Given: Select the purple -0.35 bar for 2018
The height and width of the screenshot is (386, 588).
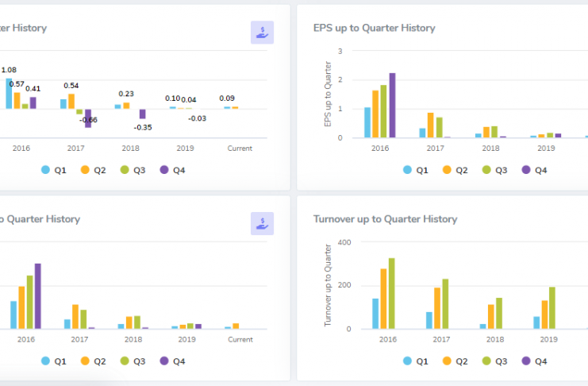Looking at the screenshot, I should [143, 114].
